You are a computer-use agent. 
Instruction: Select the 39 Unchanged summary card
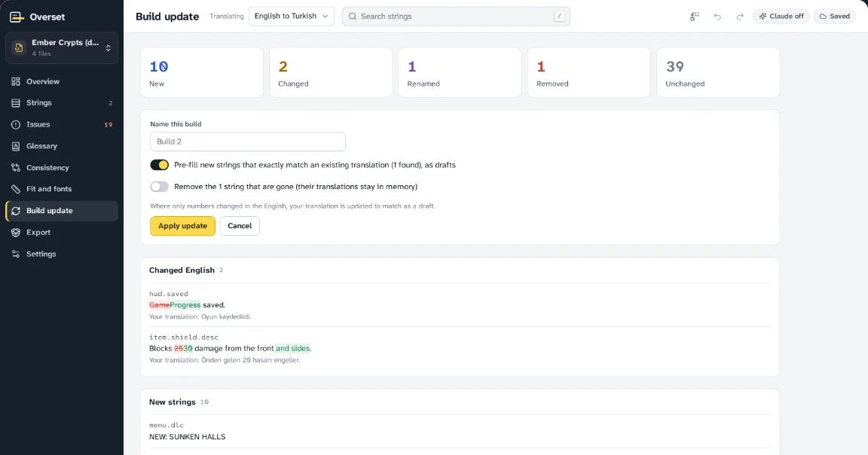pos(718,72)
